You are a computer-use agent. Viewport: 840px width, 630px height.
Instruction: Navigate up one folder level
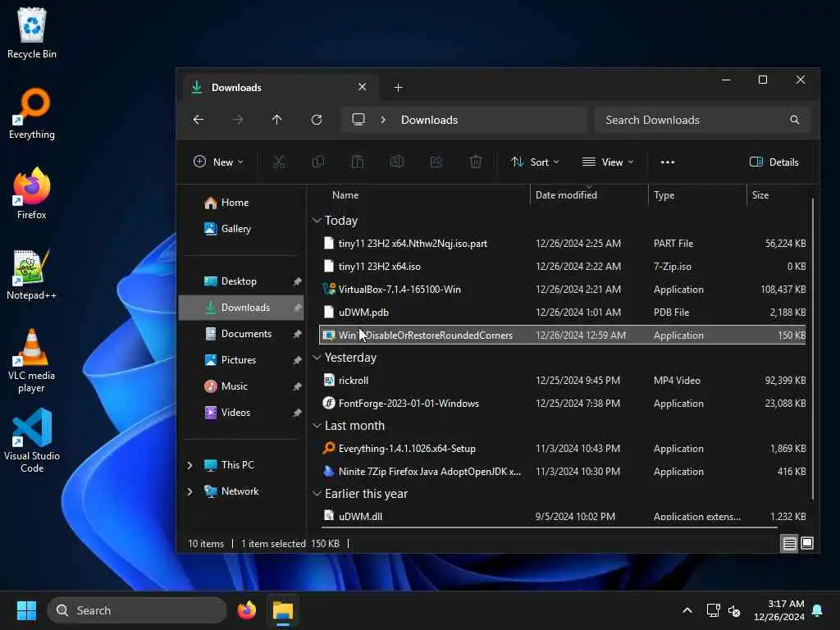click(x=277, y=120)
